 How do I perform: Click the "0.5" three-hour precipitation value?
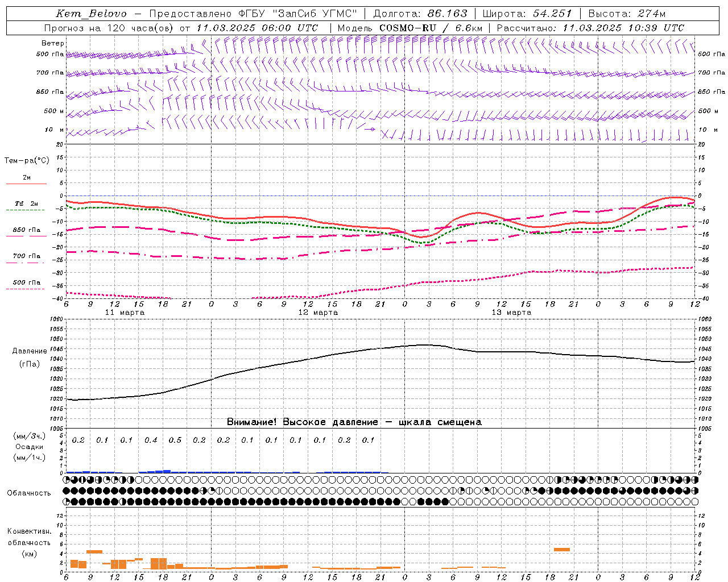coord(175,440)
